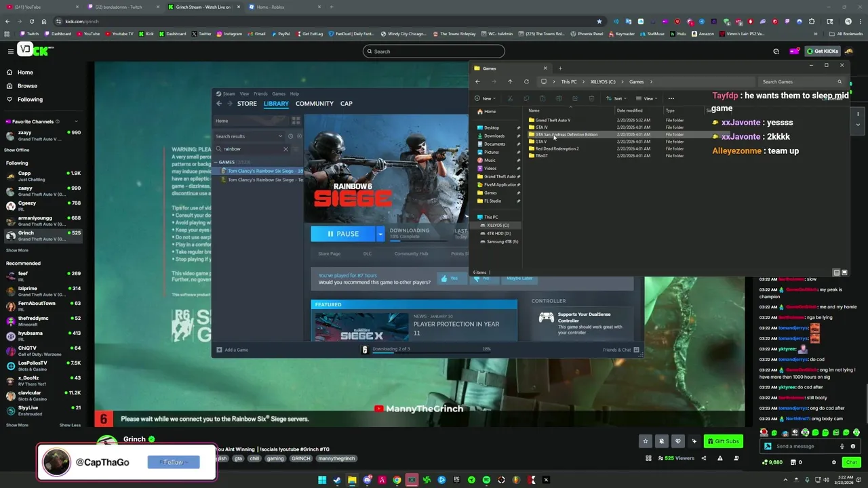The width and height of the screenshot is (868, 488).
Task: Click Show Less under Recommended list
Action: [70, 425]
